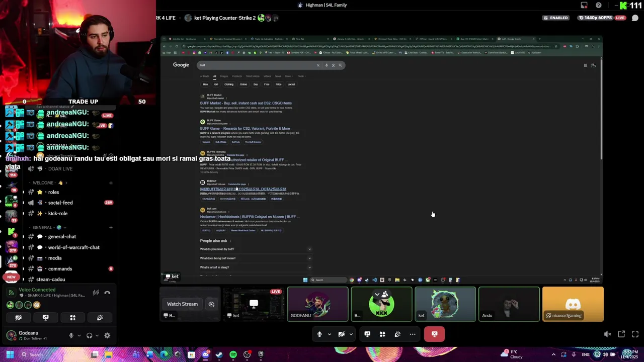Show hidden system tray icons
The width and height of the screenshot is (644, 362).
(x=553, y=354)
